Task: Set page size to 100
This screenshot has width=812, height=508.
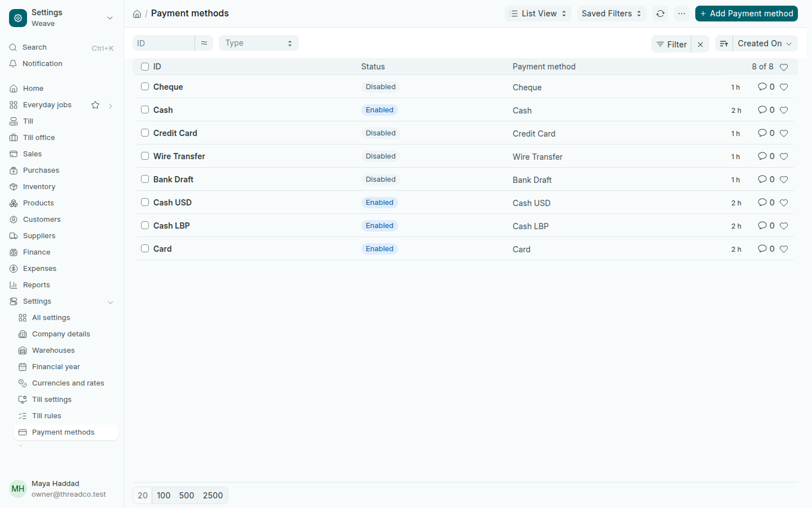Action: [164, 496]
